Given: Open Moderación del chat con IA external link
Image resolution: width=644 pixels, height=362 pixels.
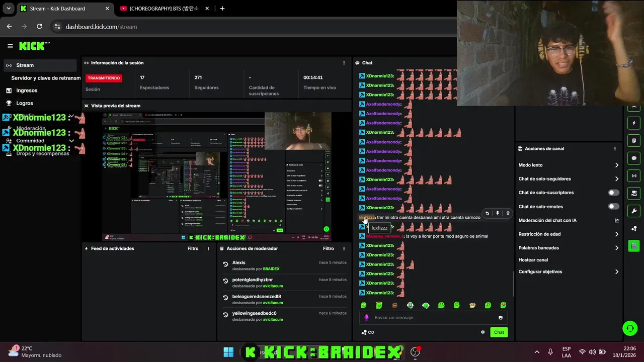Looking at the screenshot, I should 617,220.
